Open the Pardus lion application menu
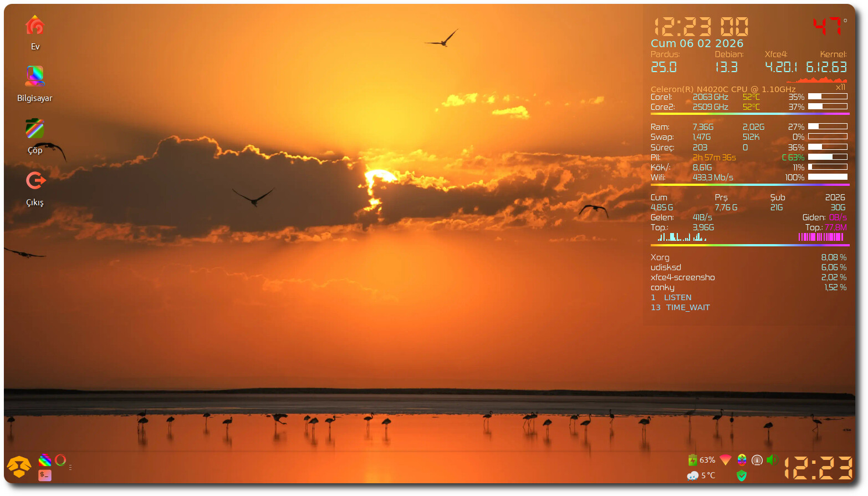This screenshot has width=868, height=496. [19, 467]
